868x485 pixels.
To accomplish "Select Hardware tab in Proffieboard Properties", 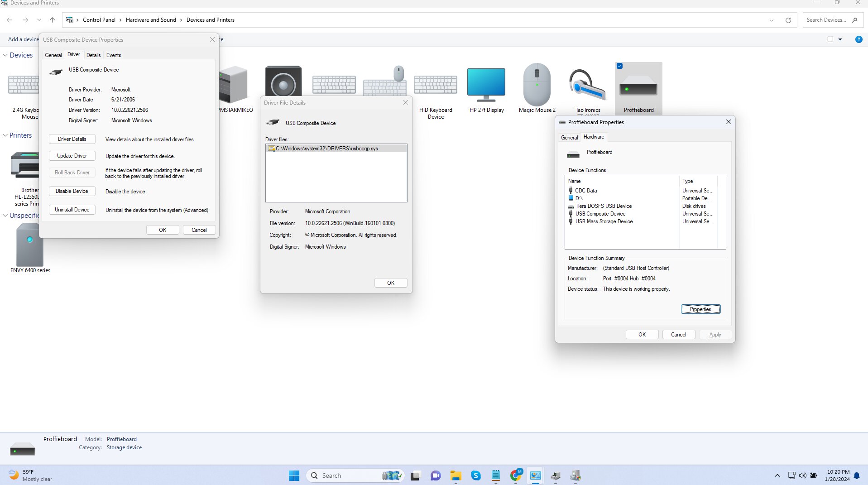I will pos(594,137).
